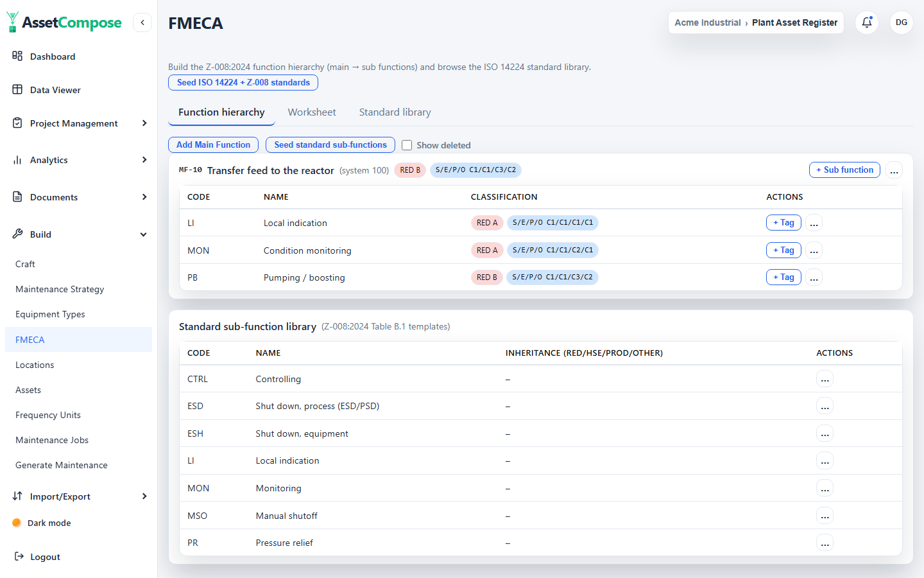924x578 pixels.
Task: Click Seed standard sub-functions button
Action: (330, 145)
